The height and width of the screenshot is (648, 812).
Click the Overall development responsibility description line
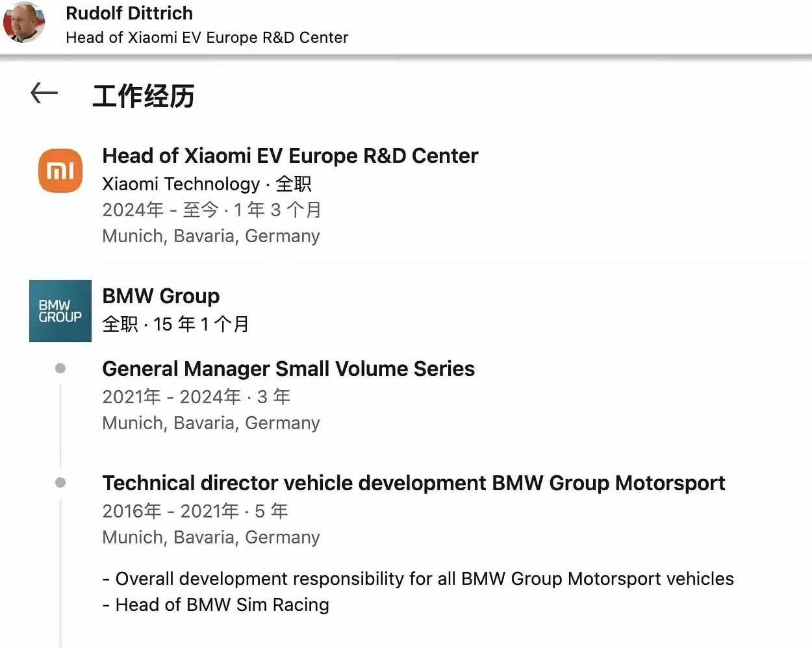pos(418,579)
